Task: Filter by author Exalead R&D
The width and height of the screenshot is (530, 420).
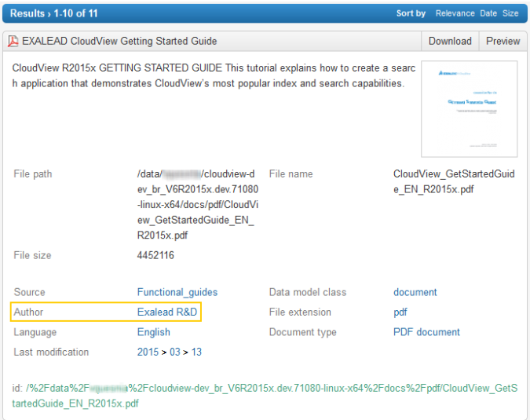Action: [167, 312]
